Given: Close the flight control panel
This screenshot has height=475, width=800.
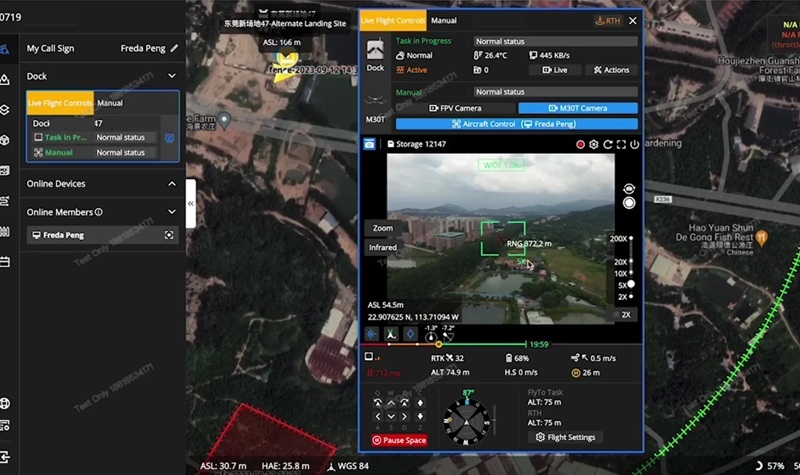Looking at the screenshot, I should tap(633, 20).
